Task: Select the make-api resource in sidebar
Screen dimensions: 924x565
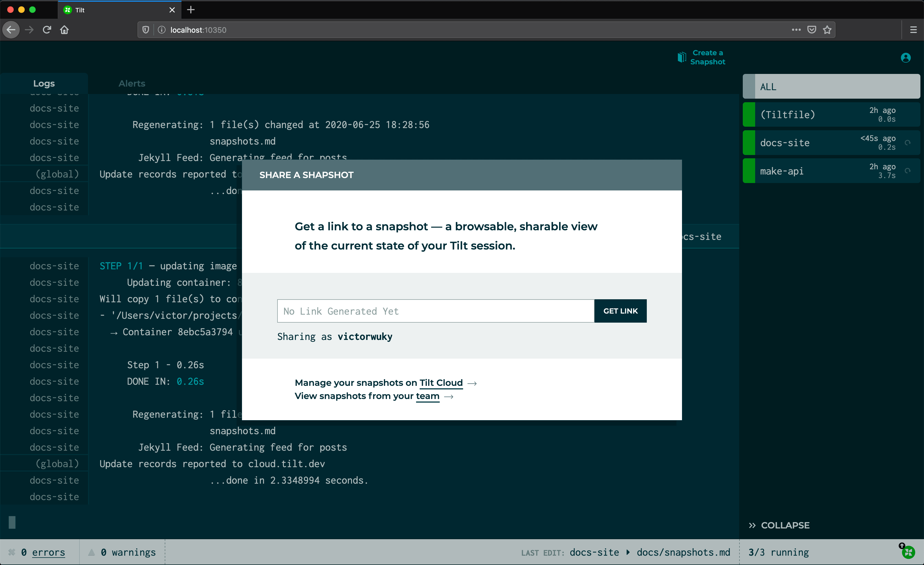Action: [x=831, y=171]
